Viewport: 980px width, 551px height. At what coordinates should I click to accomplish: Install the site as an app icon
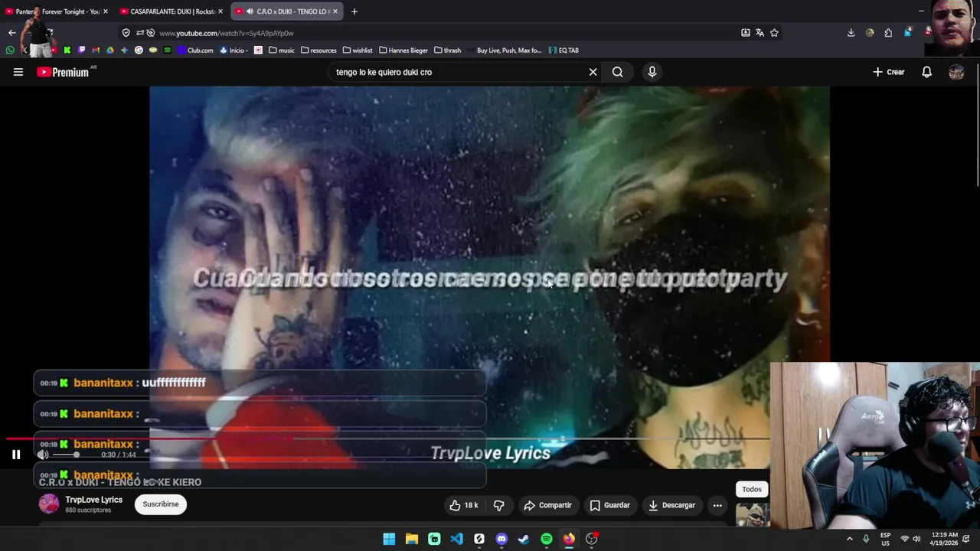(746, 33)
